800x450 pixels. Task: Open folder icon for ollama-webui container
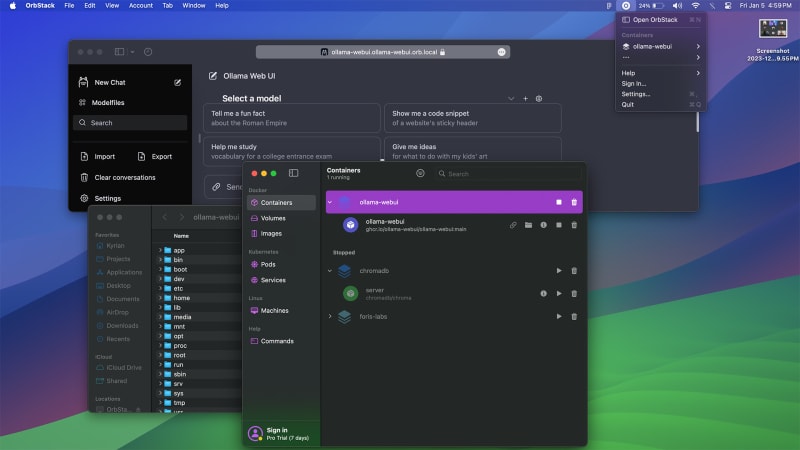528,225
